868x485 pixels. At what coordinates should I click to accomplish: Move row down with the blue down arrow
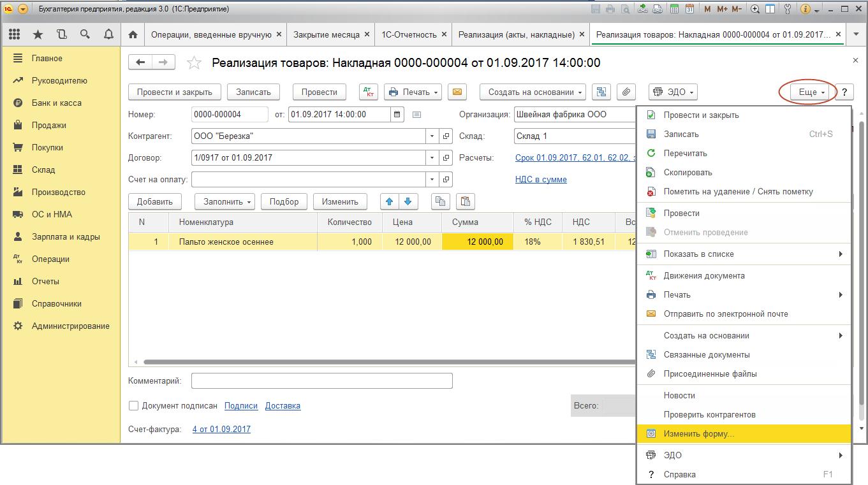click(x=408, y=201)
